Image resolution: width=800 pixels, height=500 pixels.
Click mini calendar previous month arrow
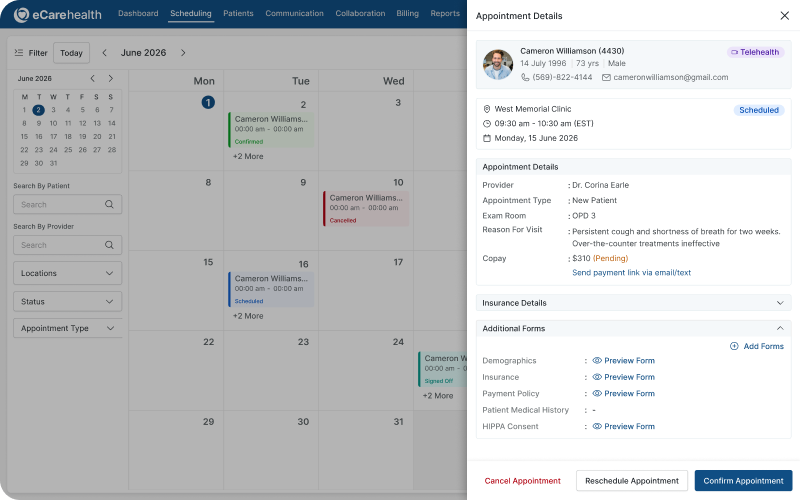[x=92, y=78]
